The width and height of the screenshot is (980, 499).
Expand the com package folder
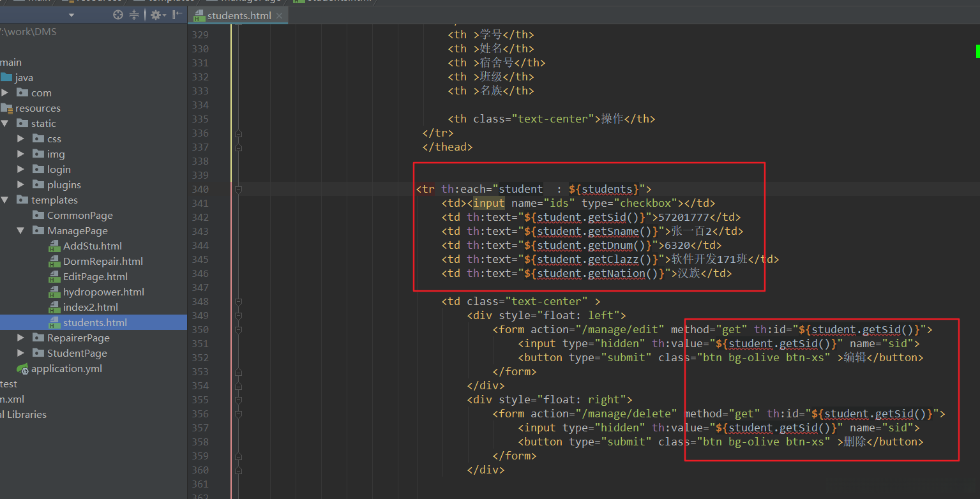coord(5,93)
